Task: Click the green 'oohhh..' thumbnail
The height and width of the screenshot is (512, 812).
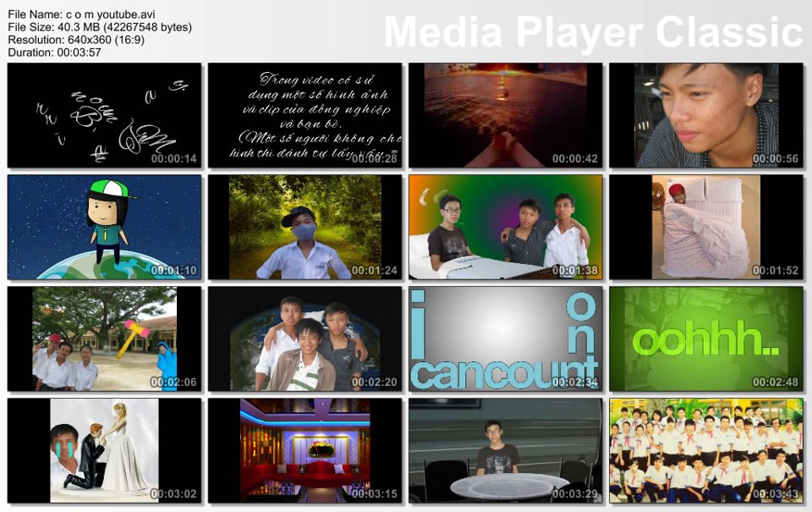Action: (706, 339)
